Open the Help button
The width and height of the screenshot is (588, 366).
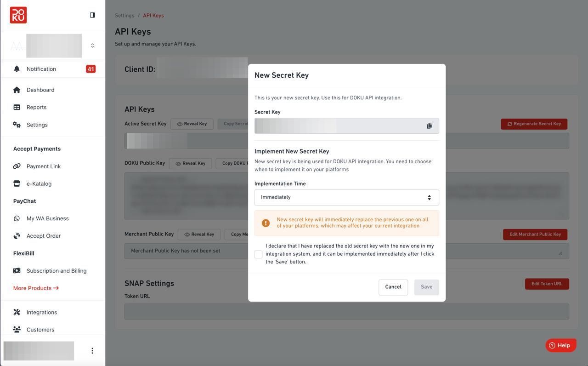561,346
